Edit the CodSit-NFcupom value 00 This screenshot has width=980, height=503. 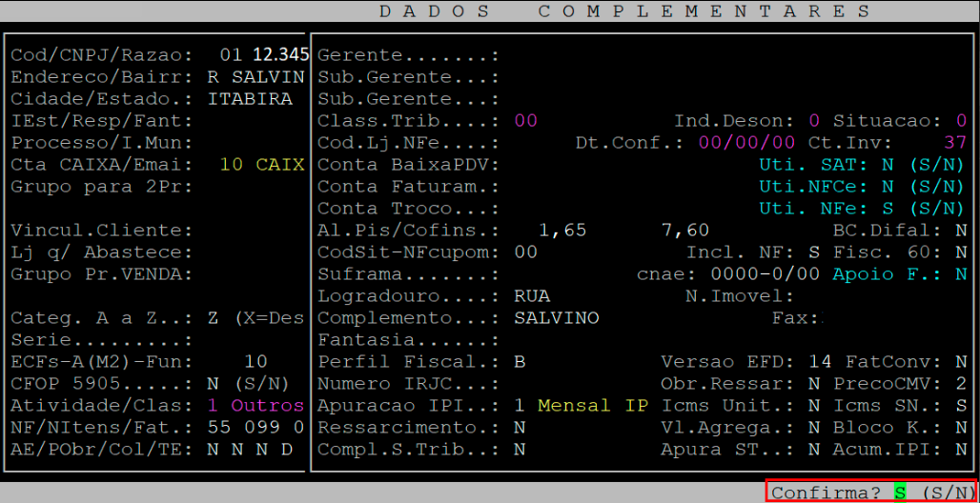click(x=525, y=252)
